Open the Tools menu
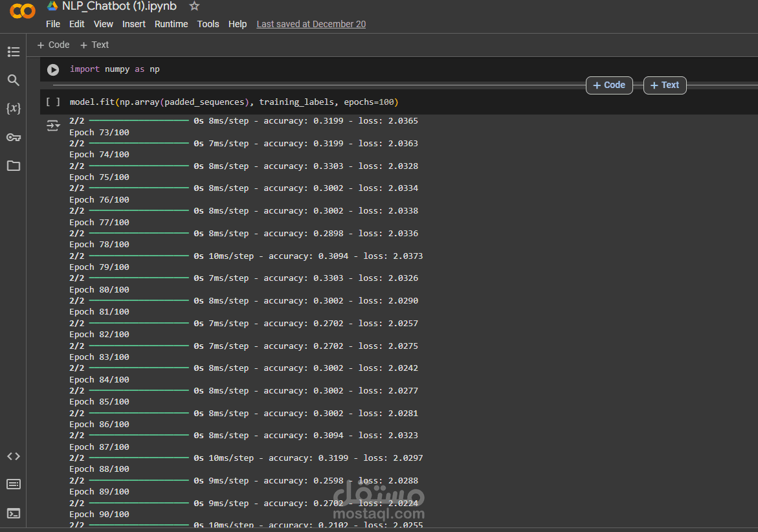 click(208, 24)
